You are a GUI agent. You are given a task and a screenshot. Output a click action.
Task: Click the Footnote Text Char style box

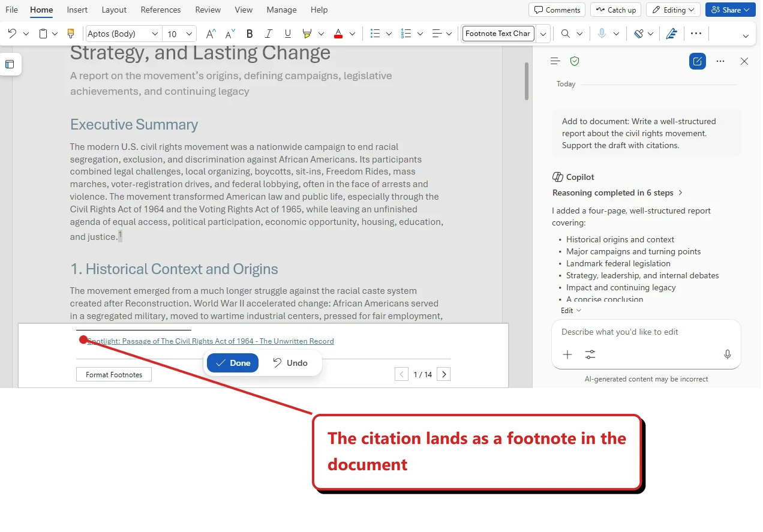[498, 34]
